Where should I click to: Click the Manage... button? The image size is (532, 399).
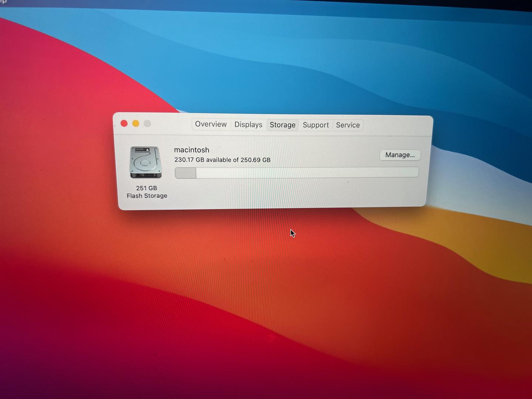(x=400, y=155)
